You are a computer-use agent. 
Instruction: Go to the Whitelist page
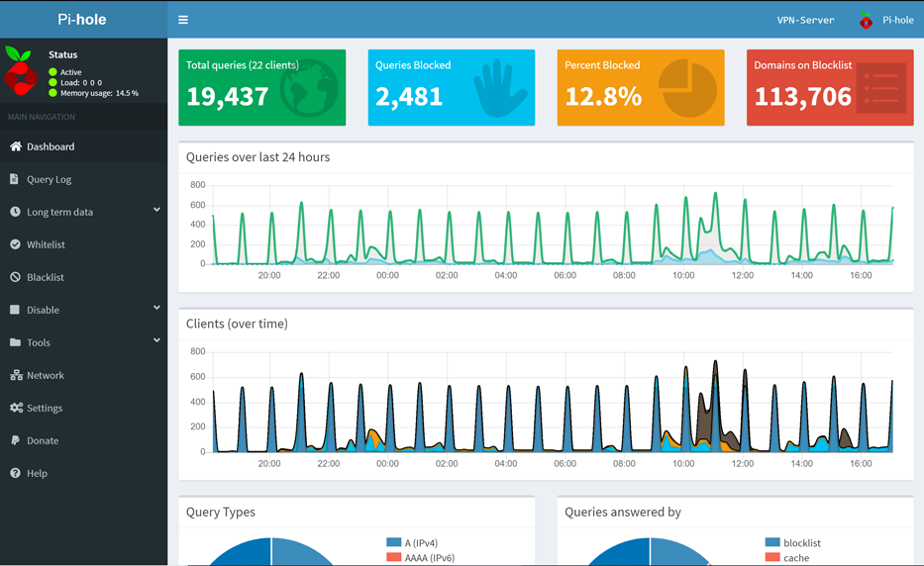(83, 244)
